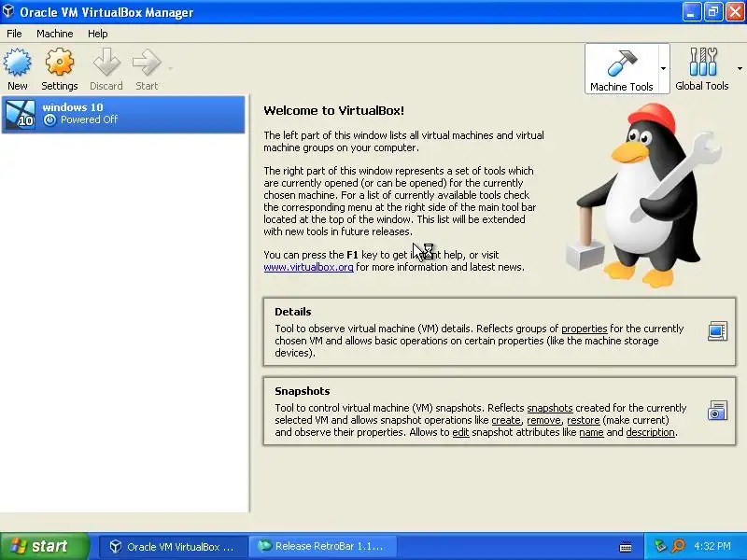The image size is (747, 560).
Task: Click the green system tray icon
Action: coord(660,546)
